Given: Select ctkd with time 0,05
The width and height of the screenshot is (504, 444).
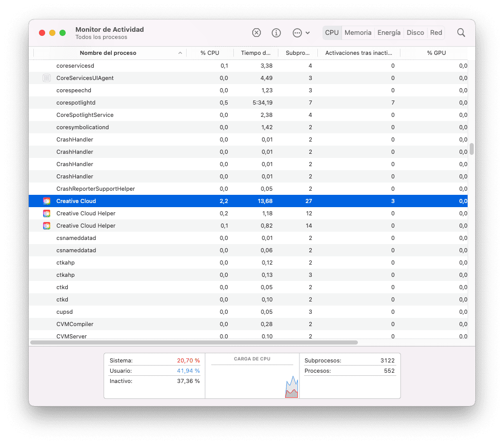Looking at the screenshot, I should pyautogui.click(x=248, y=288).
